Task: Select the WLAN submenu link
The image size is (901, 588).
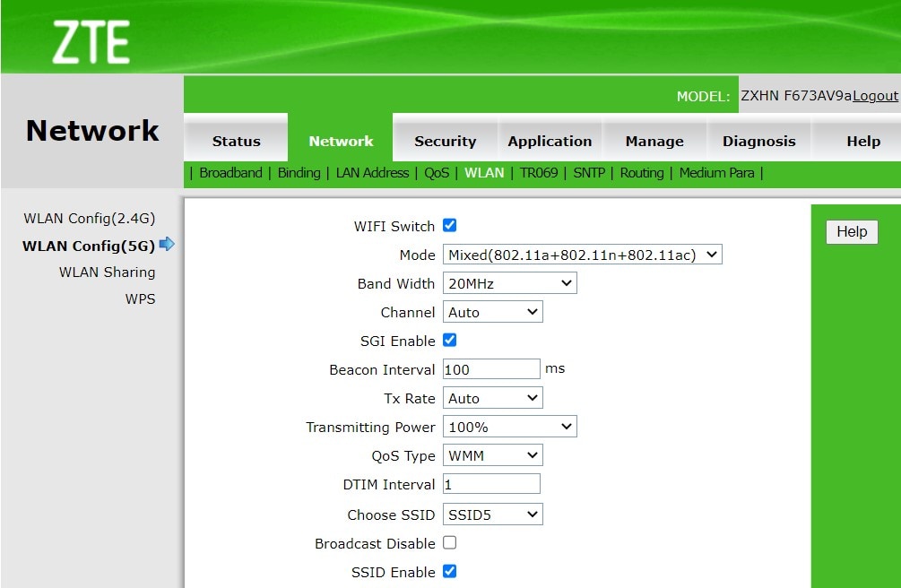Action: pyautogui.click(x=484, y=173)
